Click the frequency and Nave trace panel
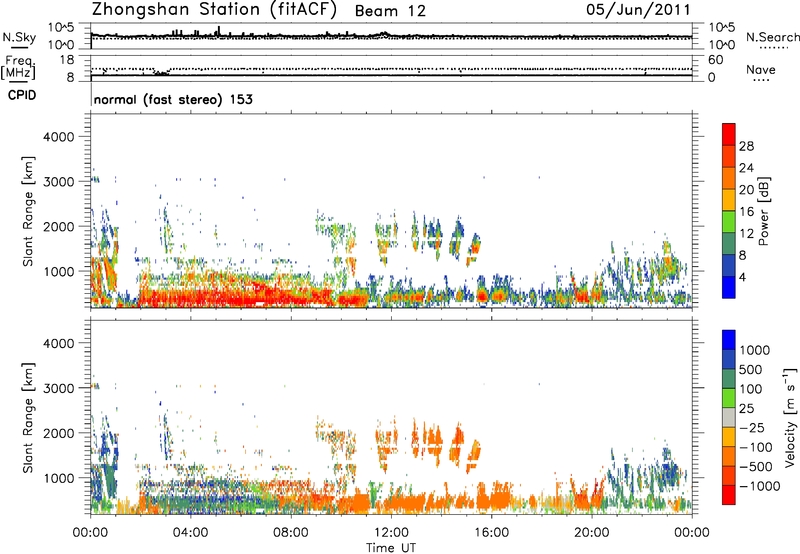Image resolution: width=800 pixels, height=554 pixels. 391,68
